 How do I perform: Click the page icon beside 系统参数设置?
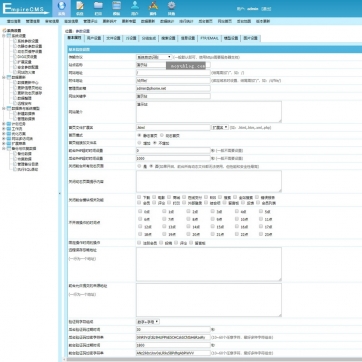[15, 41]
